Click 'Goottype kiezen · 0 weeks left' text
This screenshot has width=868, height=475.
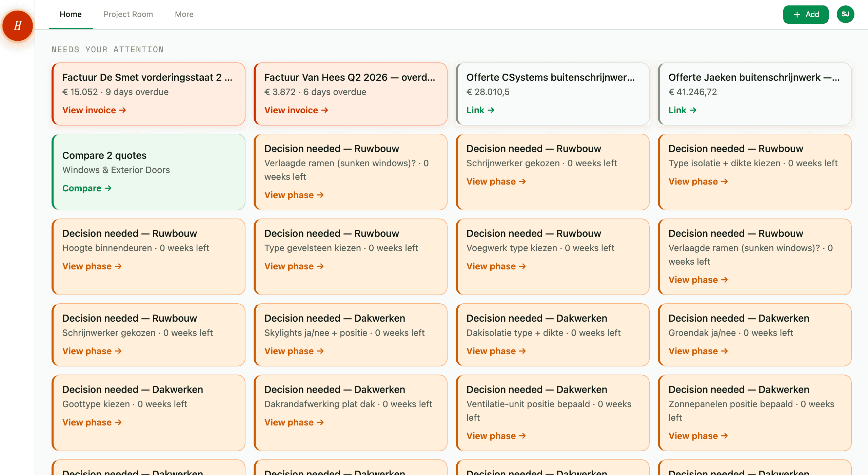tap(124, 404)
